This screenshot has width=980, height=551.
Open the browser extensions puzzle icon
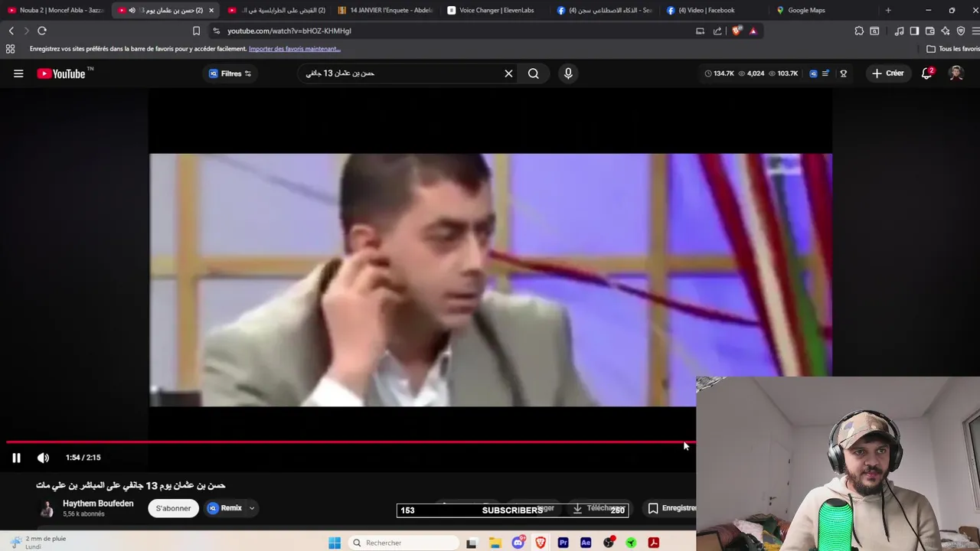[x=859, y=31]
